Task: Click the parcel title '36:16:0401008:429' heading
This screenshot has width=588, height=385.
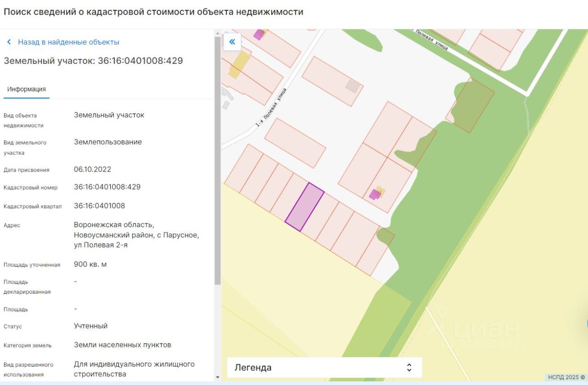Action: (93, 61)
